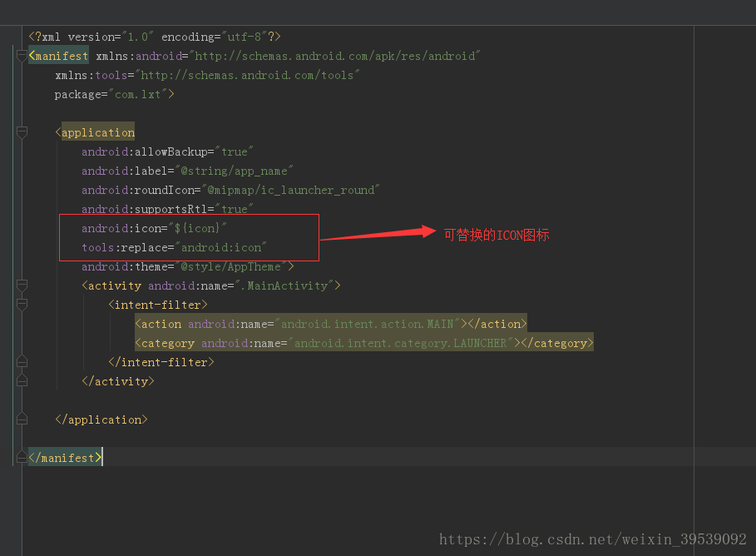The height and width of the screenshot is (556, 756).
Task: Click the android.intent.action.MAIN value
Action: coord(368,324)
